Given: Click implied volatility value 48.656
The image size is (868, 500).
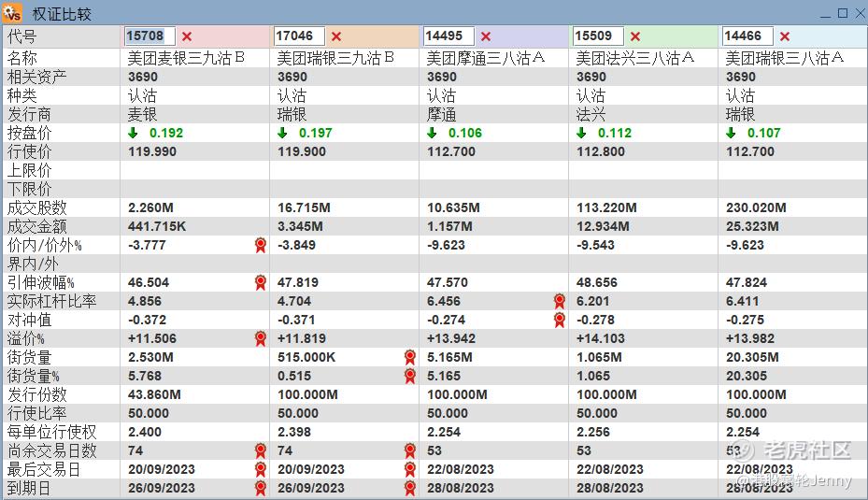Looking at the screenshot, I should coord(597,282).
